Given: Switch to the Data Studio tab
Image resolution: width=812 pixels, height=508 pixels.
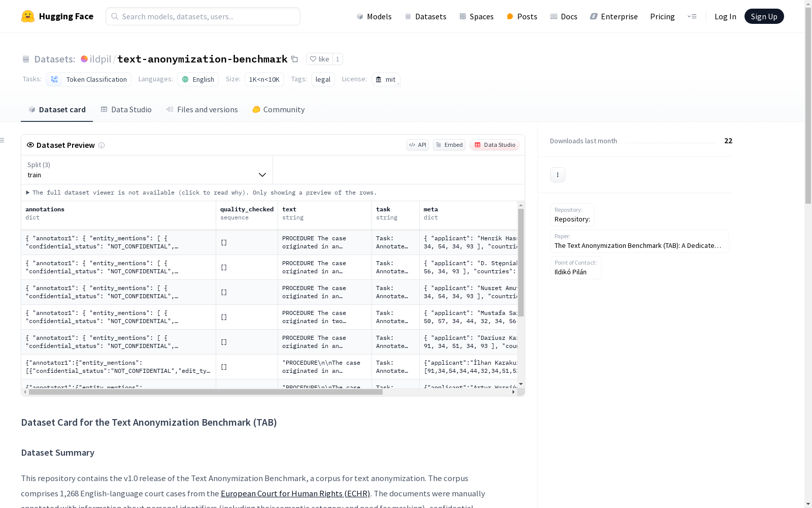Looking at the screenshot, I should pos(126,110).
